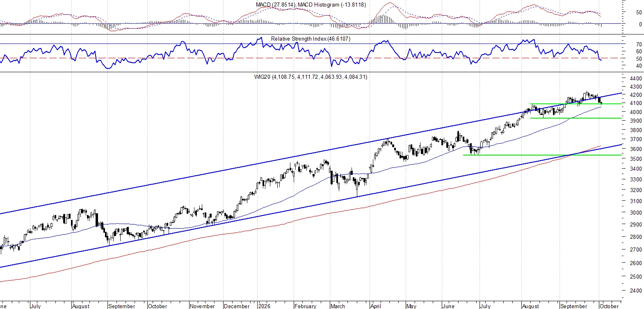Click the March label on the time axis

point(338,306)
